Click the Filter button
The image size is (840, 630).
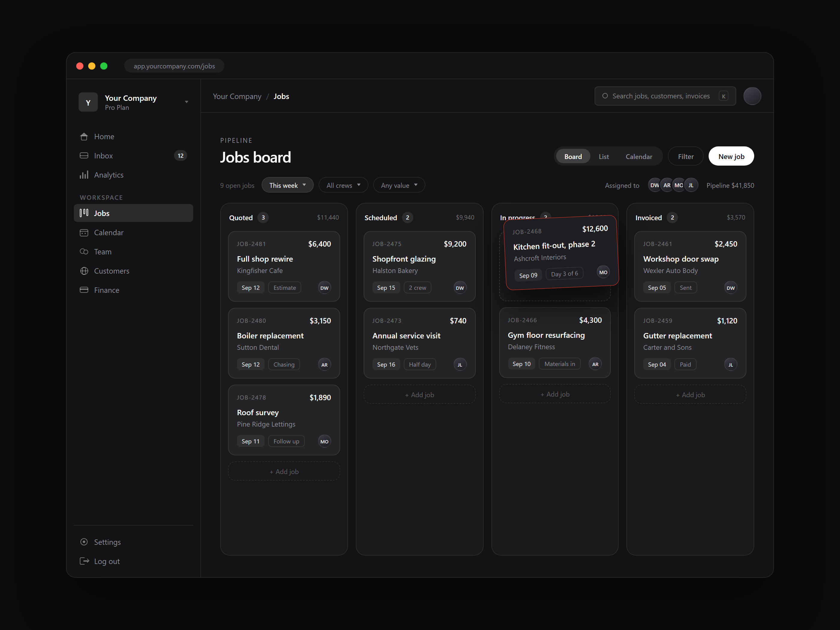click(x=685, y=157)
